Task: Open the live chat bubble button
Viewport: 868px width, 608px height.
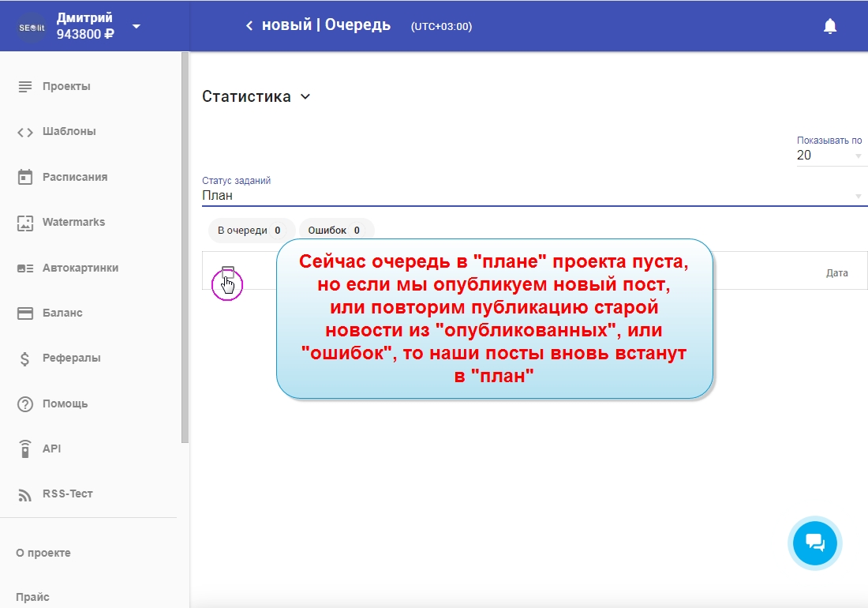Action: (x=815, y=542)
